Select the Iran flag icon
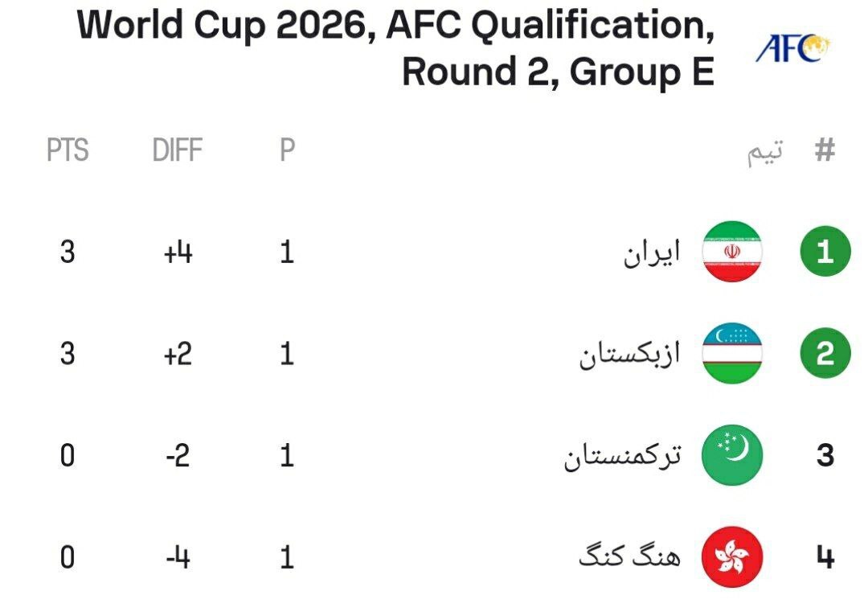 [x=732, y=253]
